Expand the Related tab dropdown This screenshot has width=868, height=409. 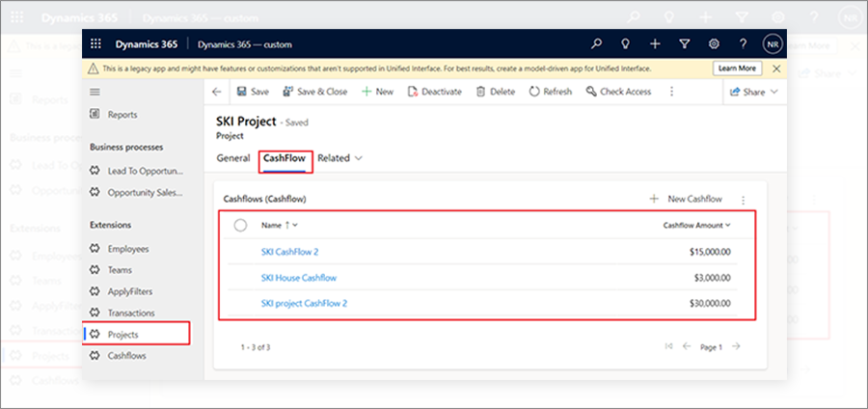(339, 158)
